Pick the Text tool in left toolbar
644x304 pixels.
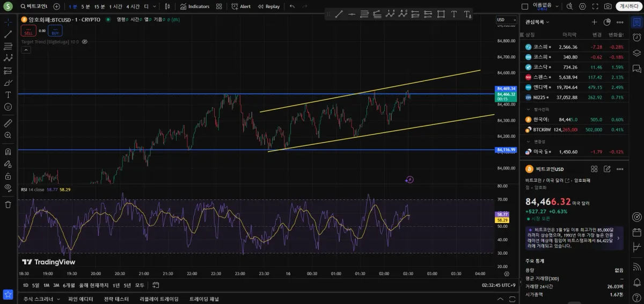(8, 95)
